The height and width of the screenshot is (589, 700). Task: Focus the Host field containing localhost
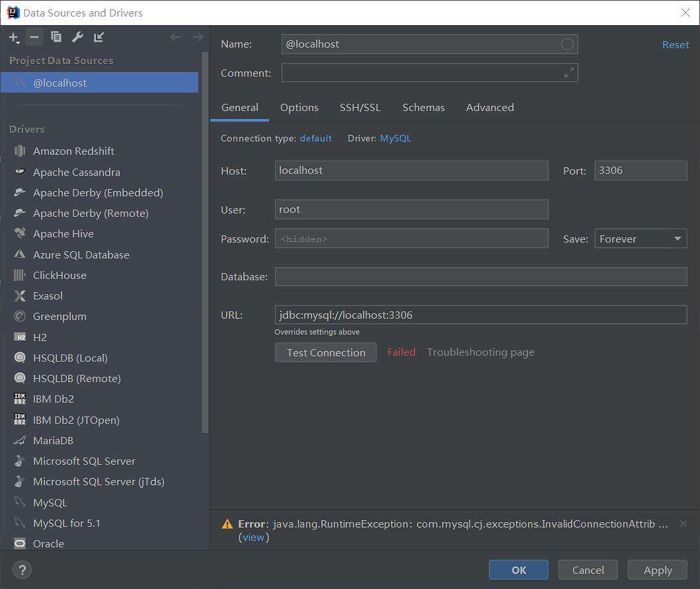tap(411, 171)
